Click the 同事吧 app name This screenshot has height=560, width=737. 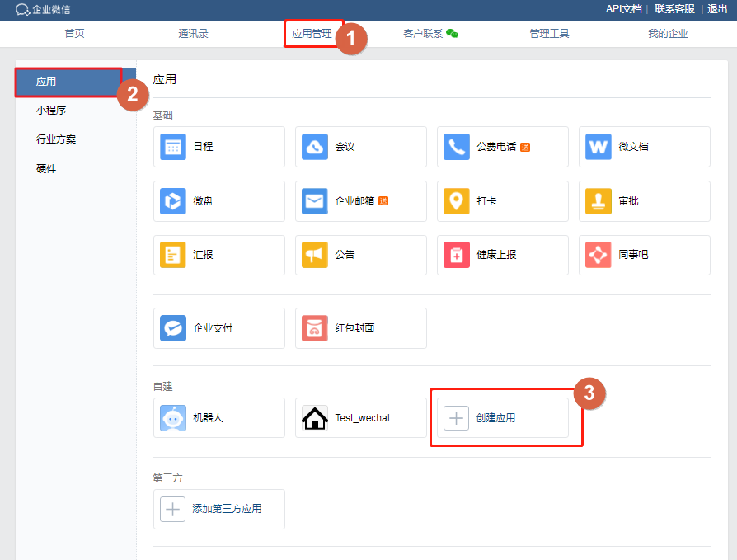click(x=633, y=255)
